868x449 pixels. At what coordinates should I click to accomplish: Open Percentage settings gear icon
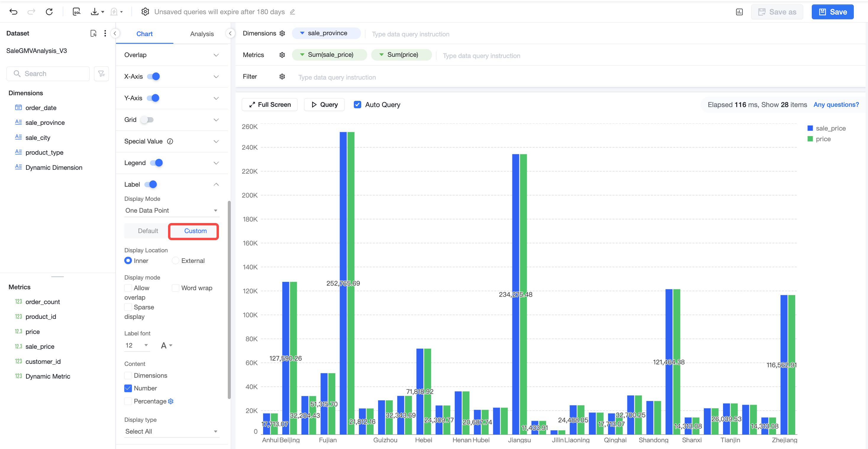(x=170, y=401)
